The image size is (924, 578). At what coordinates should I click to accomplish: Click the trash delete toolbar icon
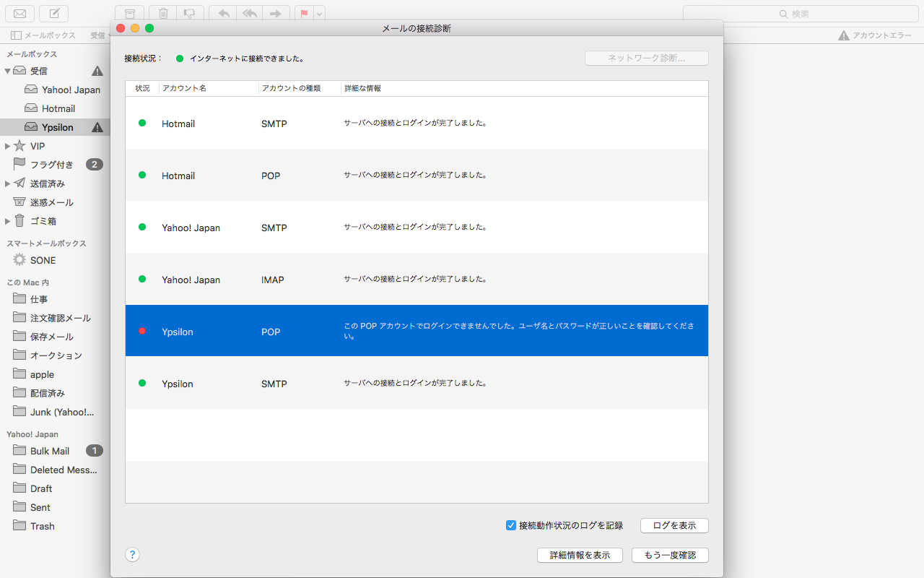[x=164, y=14]
